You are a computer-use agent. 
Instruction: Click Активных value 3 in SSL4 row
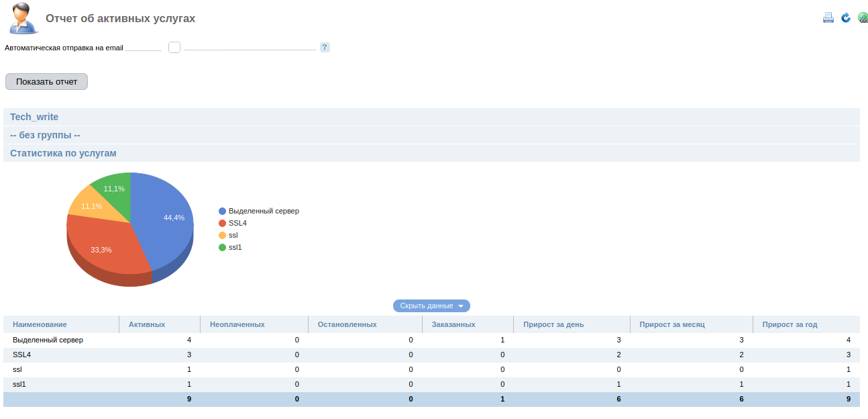click(189, 355)
